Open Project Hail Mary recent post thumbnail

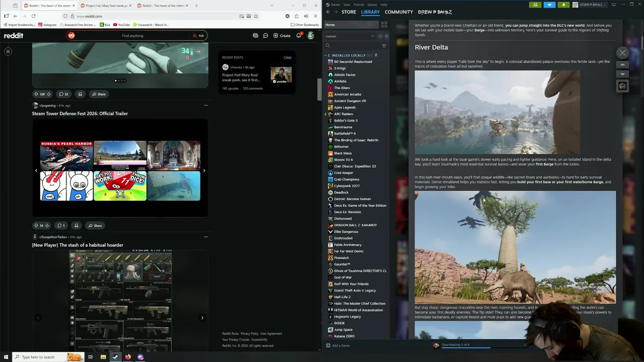[281, 75]
